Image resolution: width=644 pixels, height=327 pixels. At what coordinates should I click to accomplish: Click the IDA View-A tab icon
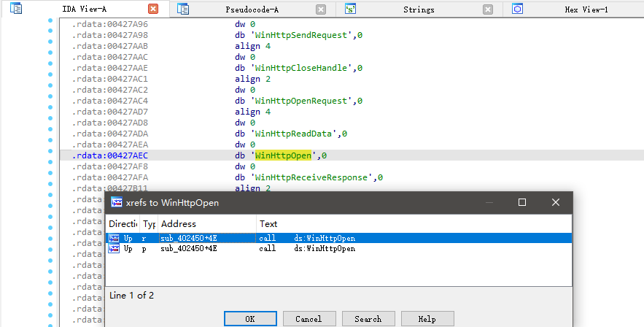16,9
